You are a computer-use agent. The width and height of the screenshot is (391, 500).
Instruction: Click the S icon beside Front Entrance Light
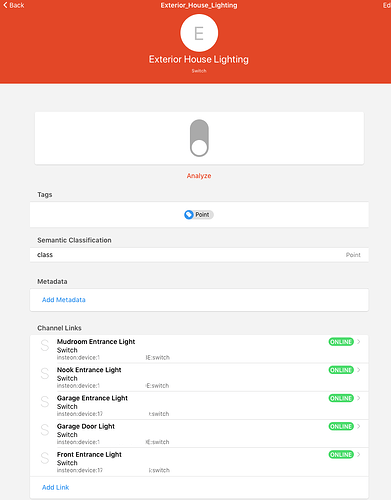click(45, 458)
